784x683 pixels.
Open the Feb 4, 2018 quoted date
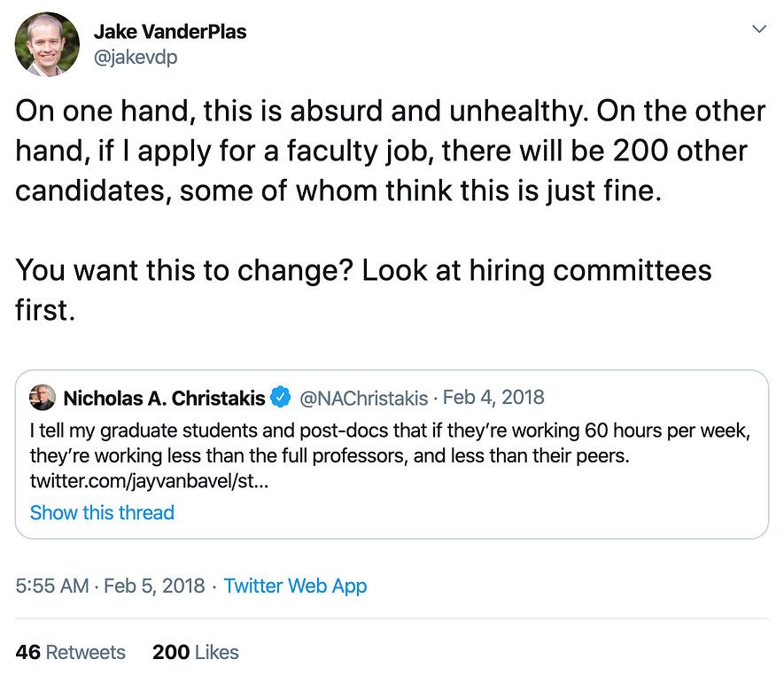coord(493,398)
